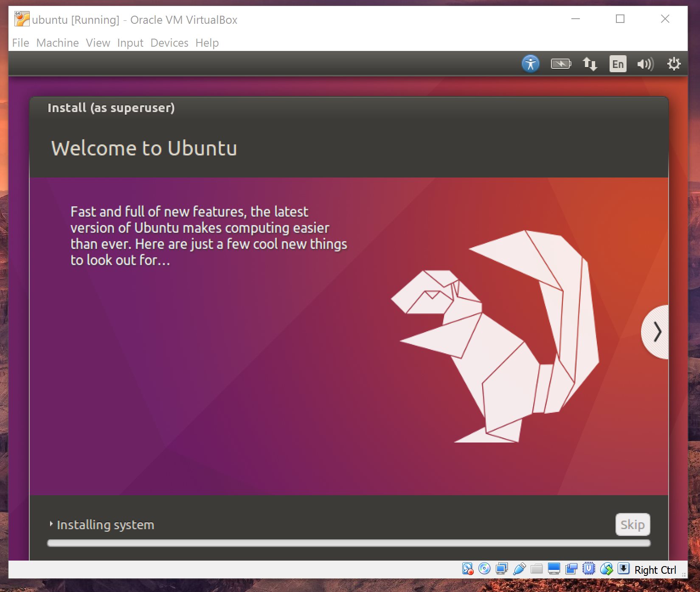Minimize the VirtualBox window
700x592 pixels.
click(x=576, y=19)
